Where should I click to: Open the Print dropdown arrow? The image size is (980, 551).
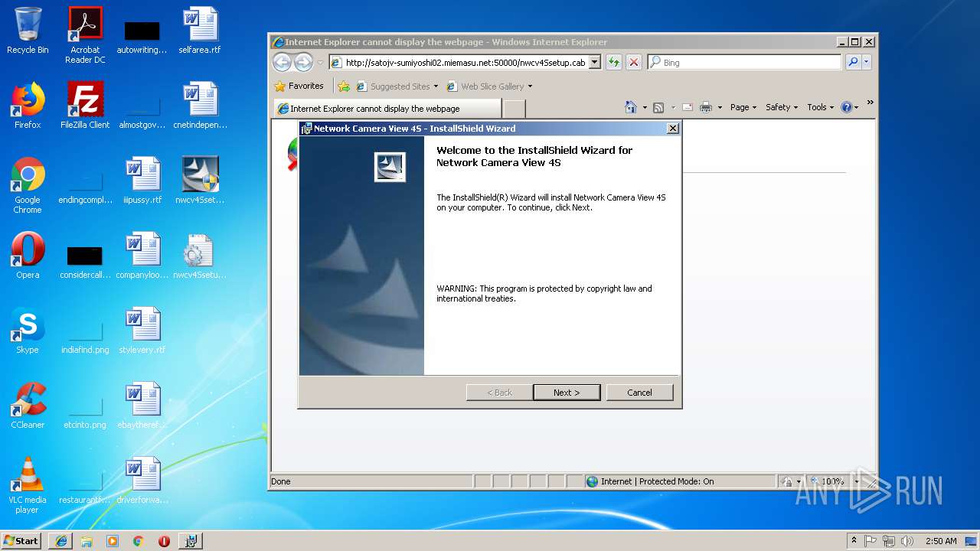pyautogui.click(x=720, y=108)
